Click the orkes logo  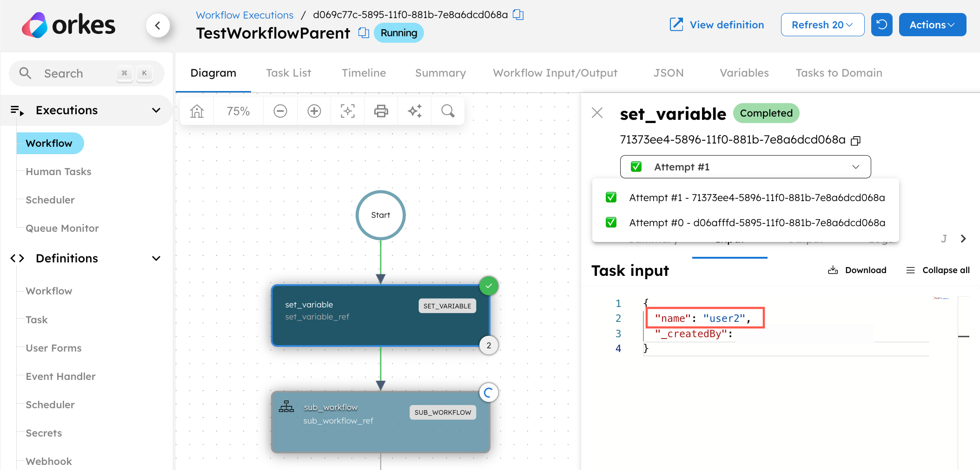click(x=68, y=25)
